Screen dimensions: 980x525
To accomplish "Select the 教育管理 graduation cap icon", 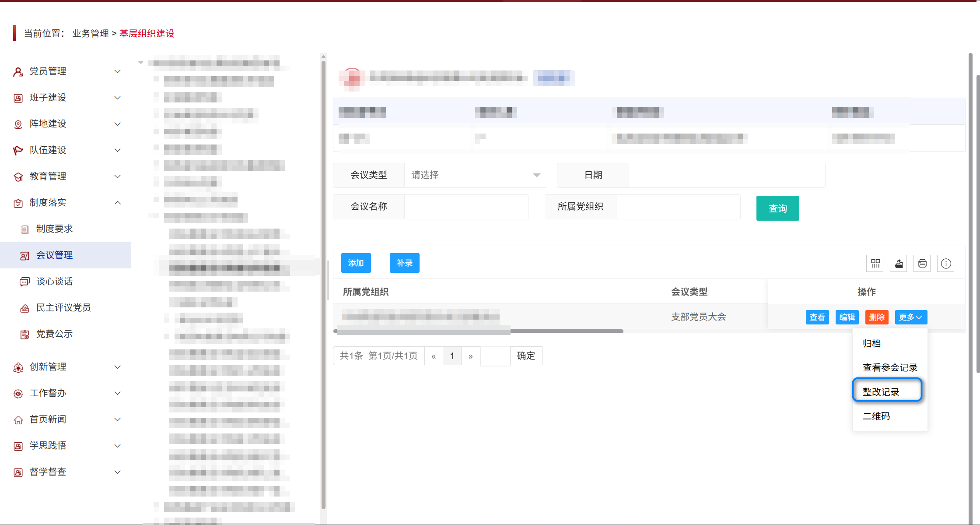I will [18, 176].
